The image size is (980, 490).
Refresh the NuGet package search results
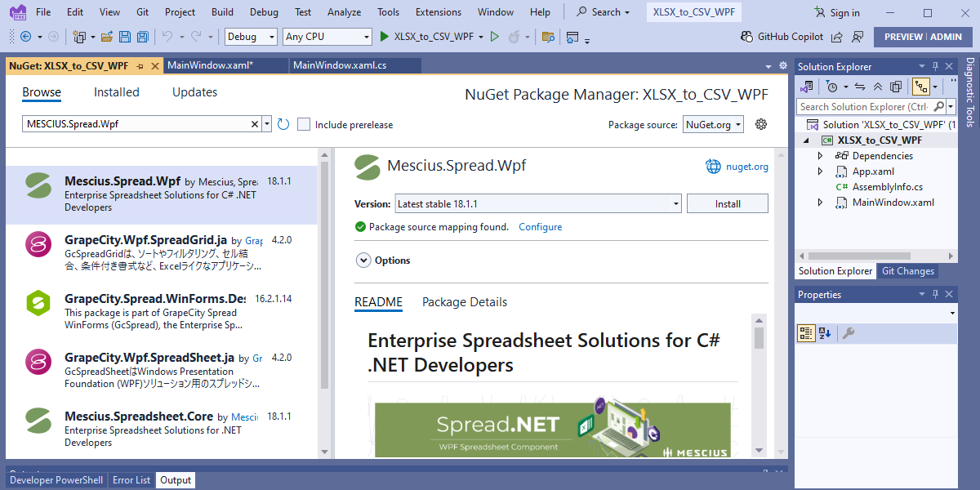tap(283, 124)
